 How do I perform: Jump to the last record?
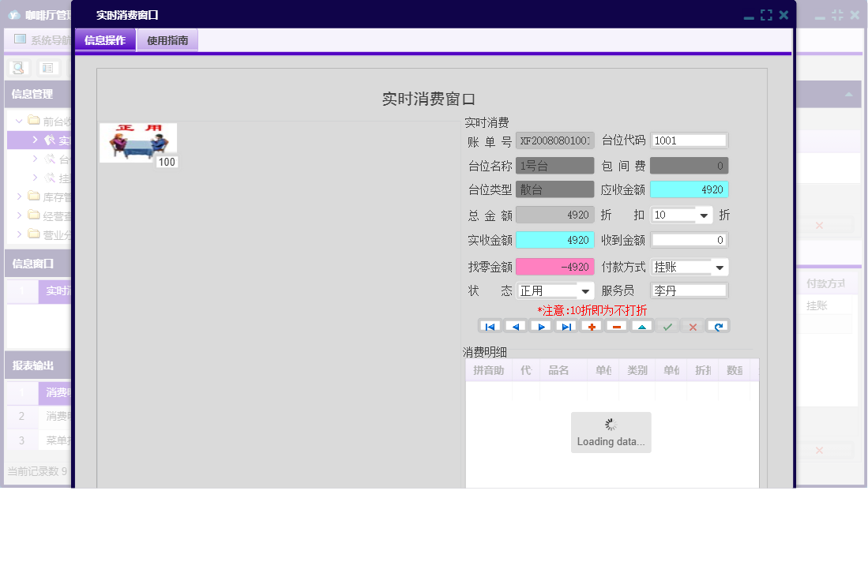click(x=566, y=325)
